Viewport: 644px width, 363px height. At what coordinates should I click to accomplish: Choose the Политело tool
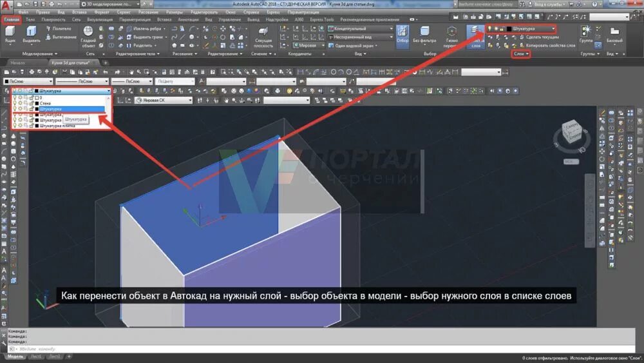pos(59,28)
